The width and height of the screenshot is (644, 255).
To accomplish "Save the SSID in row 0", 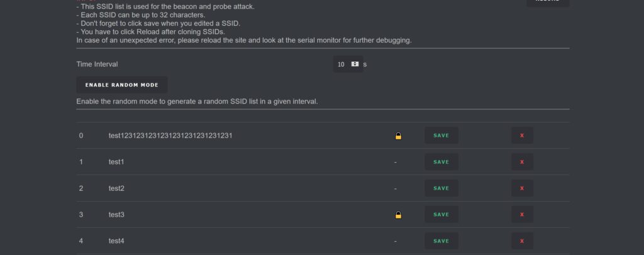I will pos(441,136).
